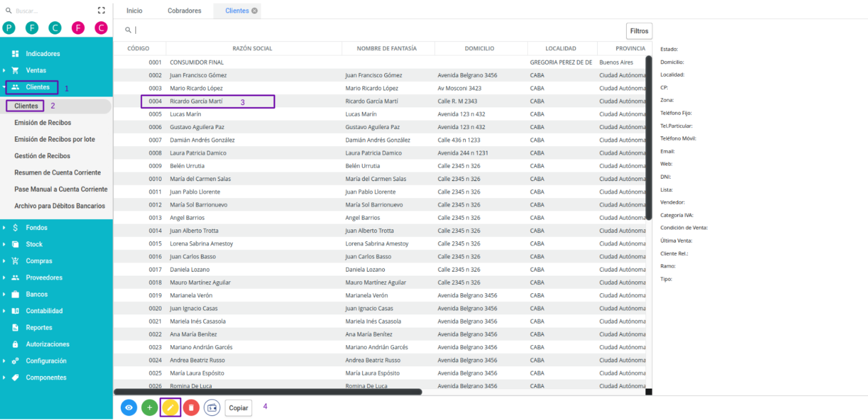This screenshot has width=868, height=420.
Task: Open Emisión de Recibos in sidebar
Action: click(x=43, y=122)
